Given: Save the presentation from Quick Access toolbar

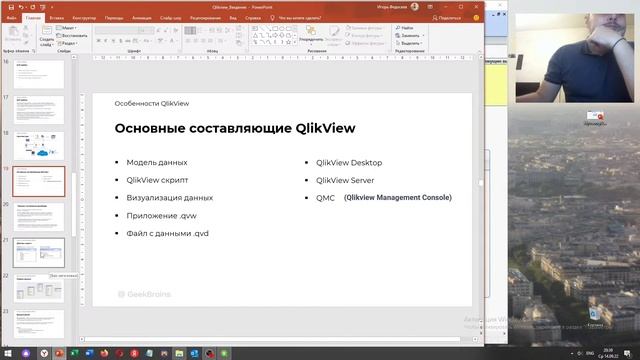Looking at the screenshot, I should pyautogui.click(x=11, y=7).
